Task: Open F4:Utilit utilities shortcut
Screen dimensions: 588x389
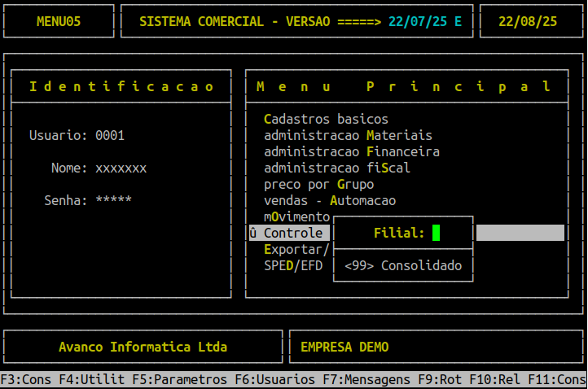Action: click(91, 380)
